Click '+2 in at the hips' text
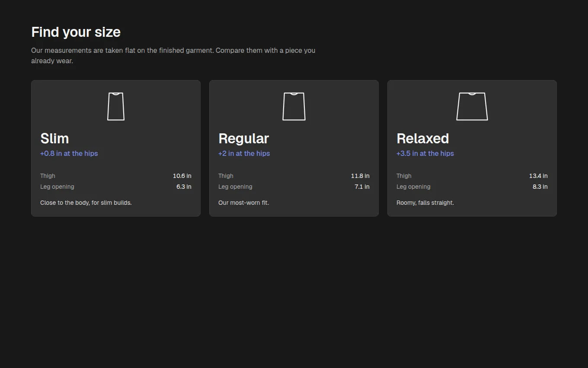The image size is (588, 368). click(244, 153)
